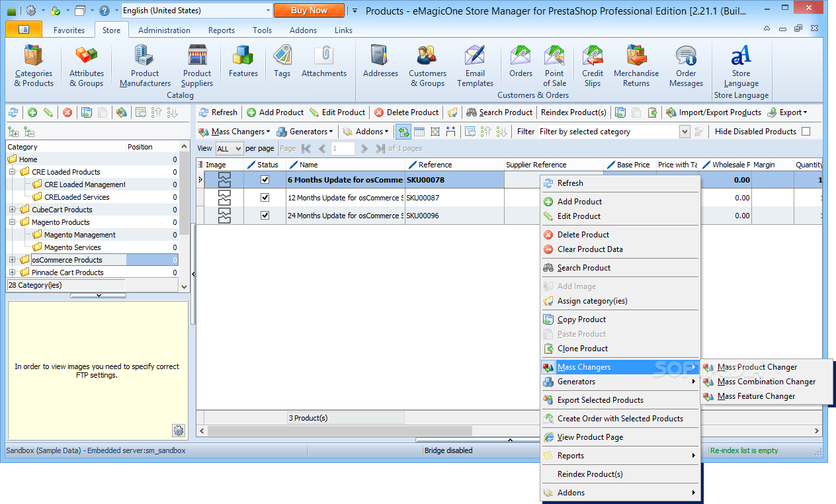The height and width of the screenshot is (504, 836).
Task: Open Email Templates ribbon icon
Action: point(475,65)
